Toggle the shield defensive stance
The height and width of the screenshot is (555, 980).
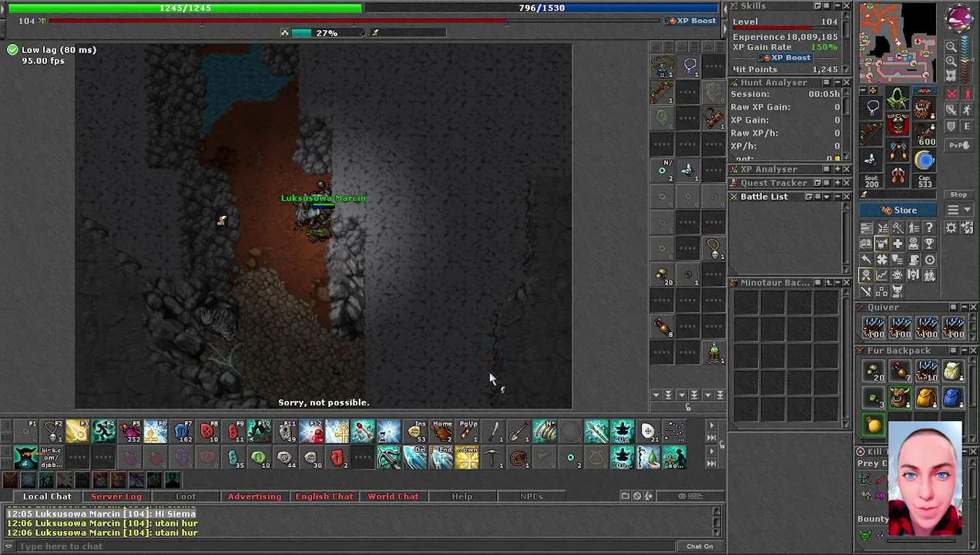951,126
